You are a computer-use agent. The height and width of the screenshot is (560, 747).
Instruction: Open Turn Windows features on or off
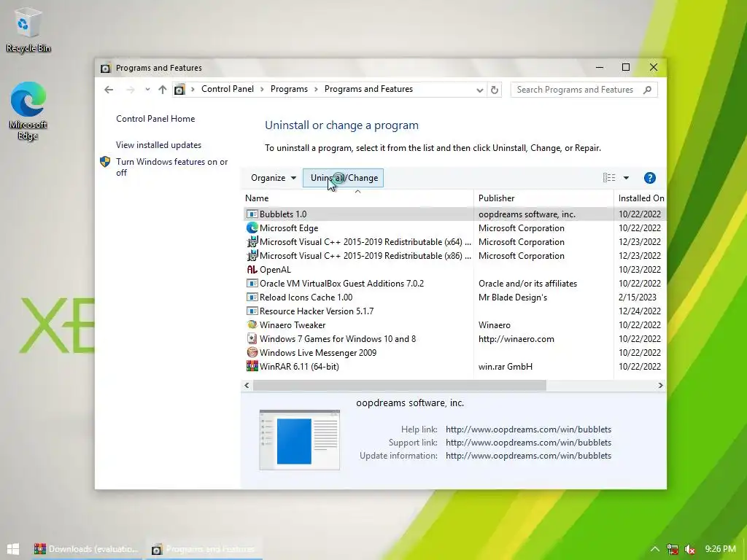click(x=171, y=167)
